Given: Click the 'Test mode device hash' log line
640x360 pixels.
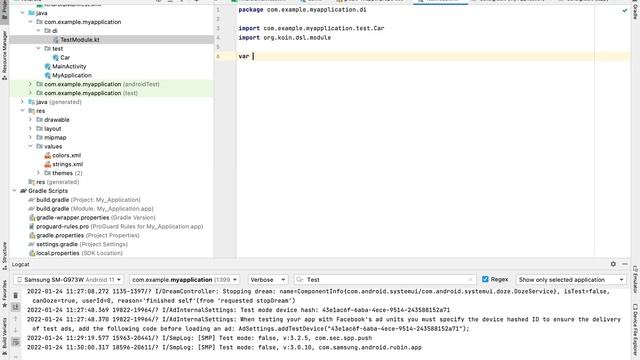Looking at the screenshot, I should coord(238,310).
